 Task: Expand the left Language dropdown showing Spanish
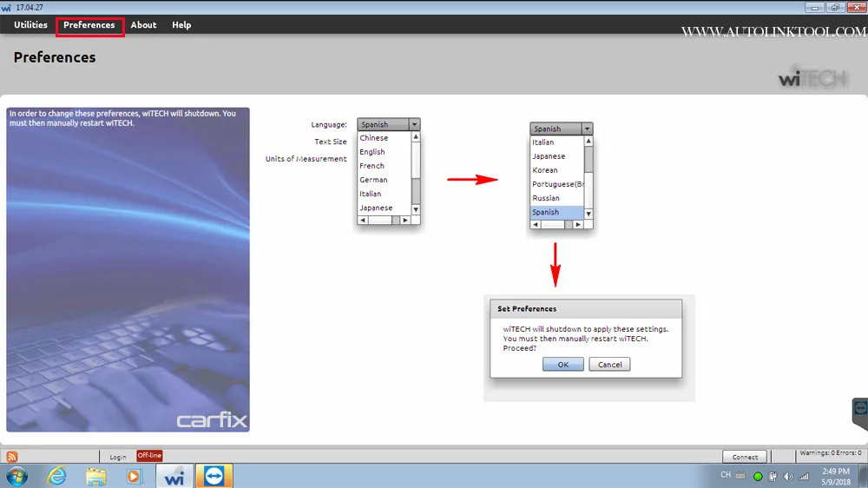coord(414,124)
